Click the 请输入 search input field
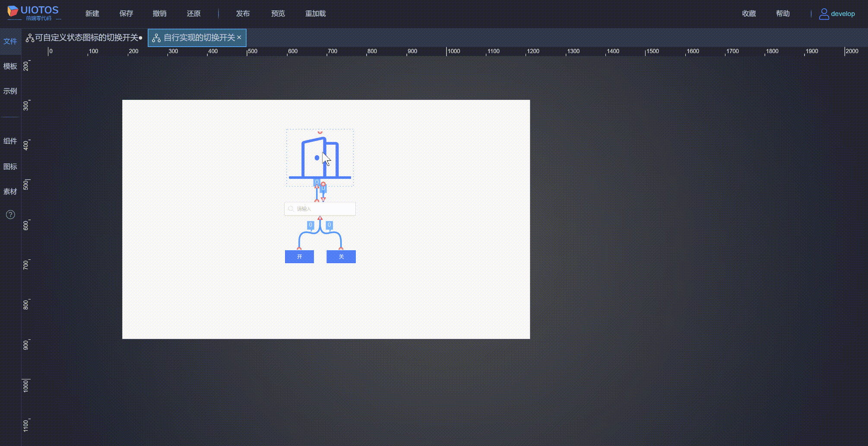Viewport: 868px width, 446px height. [320, 209]
